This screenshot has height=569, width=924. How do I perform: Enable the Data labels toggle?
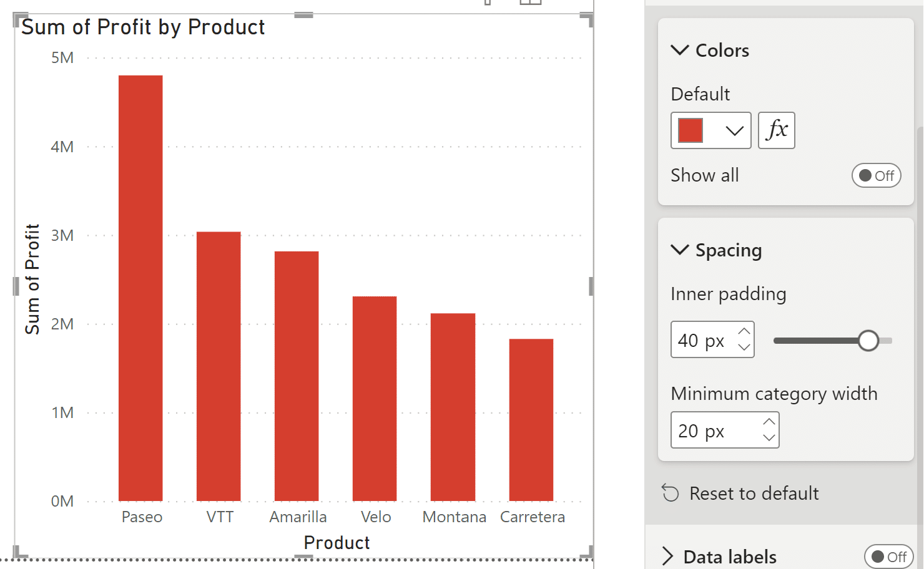(x=889, y=557)
